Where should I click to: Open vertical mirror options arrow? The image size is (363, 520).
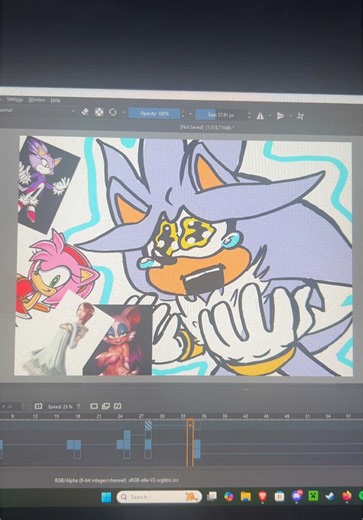(x=290, y=116)
